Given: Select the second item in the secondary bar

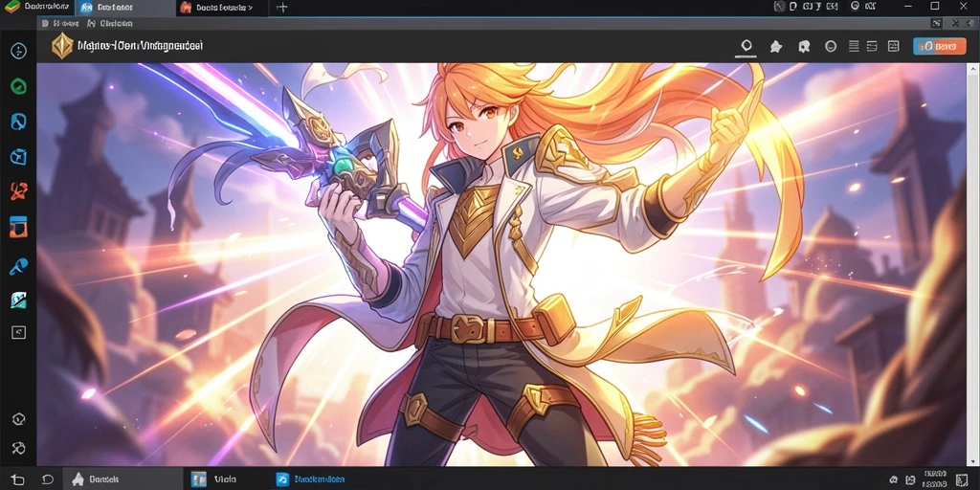Looking at the screenshot, I should (110, 24).
